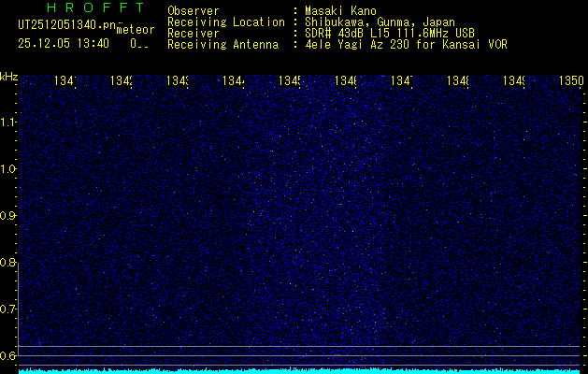Click the Receiving Antenna field label
Viewport: 588px width, 374px height.
click(x=223, y=44)
